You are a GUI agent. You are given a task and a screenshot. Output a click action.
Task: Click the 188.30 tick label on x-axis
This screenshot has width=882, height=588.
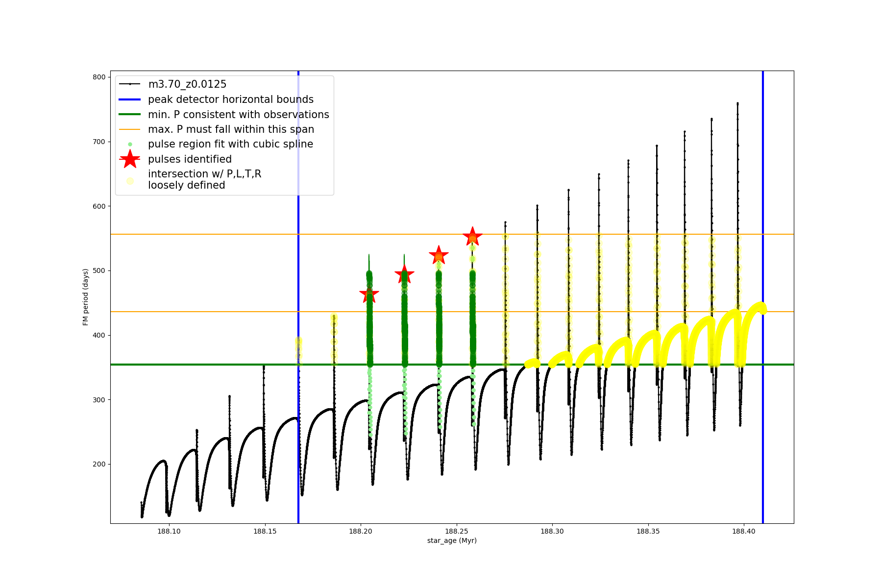[x=552, y=531]
